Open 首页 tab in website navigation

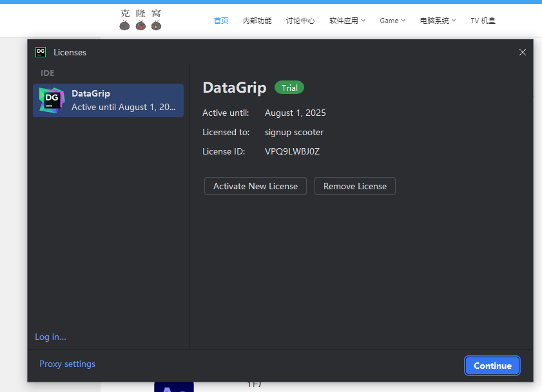click(x=221, y=21)
